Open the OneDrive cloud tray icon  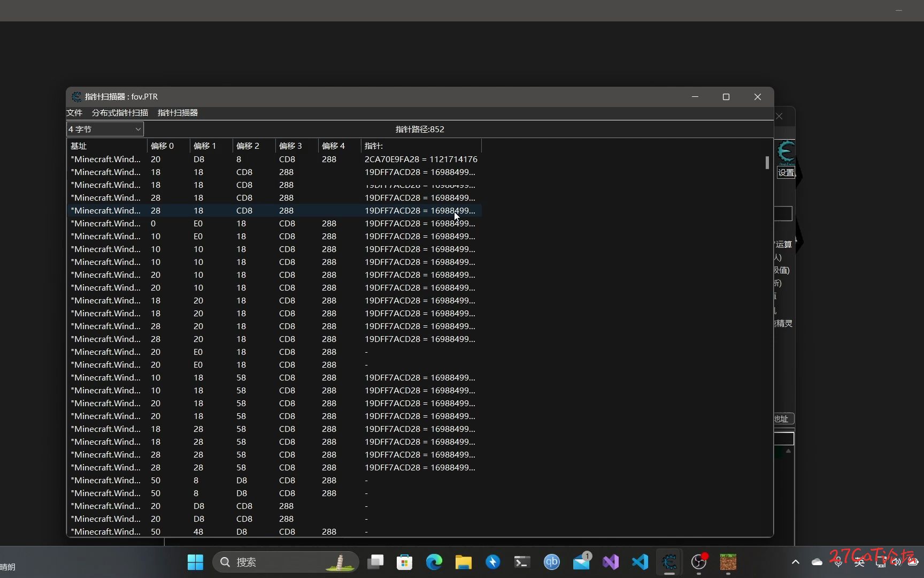click(x=817, y=562)
